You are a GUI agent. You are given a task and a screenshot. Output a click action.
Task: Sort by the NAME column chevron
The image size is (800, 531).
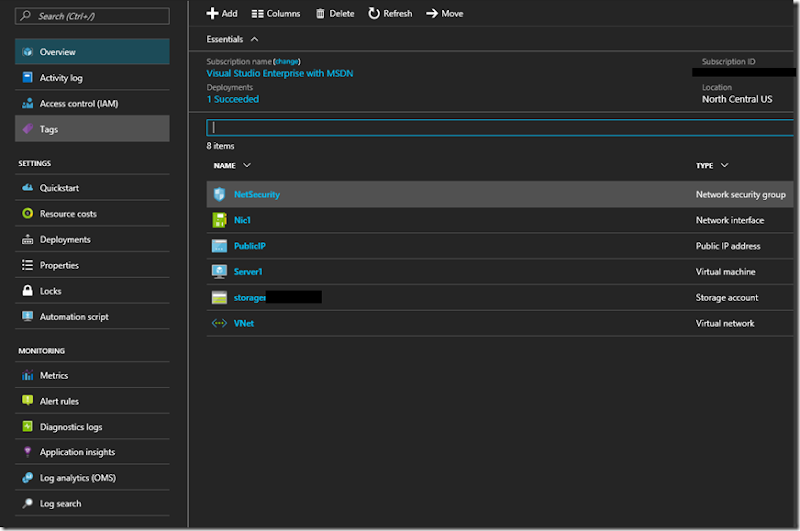pyautogui.click(x=247, y=165)
